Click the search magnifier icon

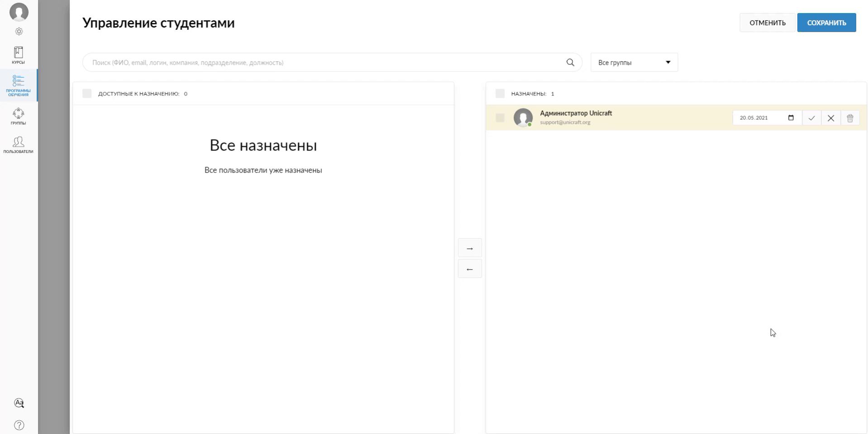570,62
